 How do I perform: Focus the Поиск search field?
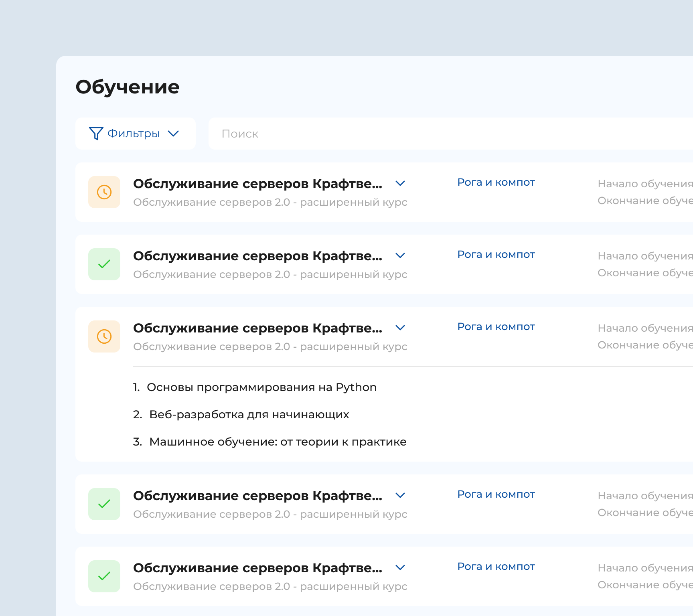[451, 134]
